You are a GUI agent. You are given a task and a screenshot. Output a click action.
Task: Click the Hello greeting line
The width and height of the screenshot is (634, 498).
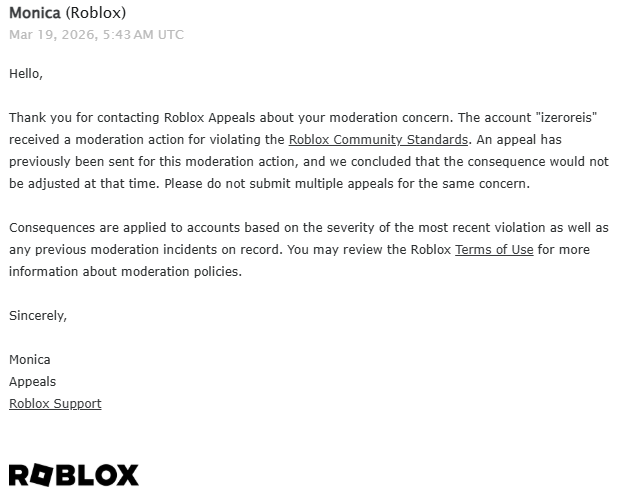[x=26, y=73]
